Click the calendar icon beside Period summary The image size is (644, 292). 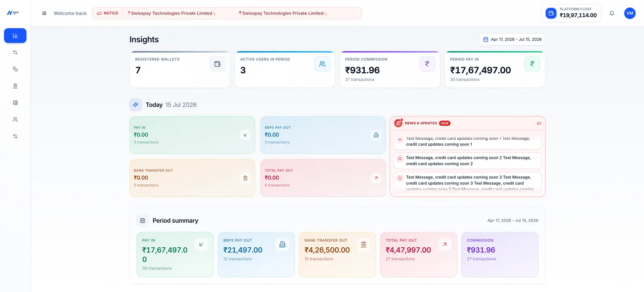tap(142, 221)
